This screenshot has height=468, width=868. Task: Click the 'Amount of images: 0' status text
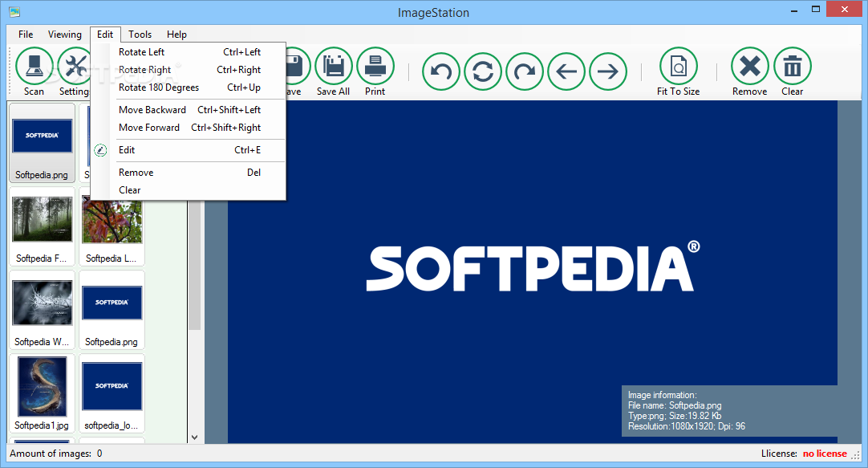(x=56, y=454)
